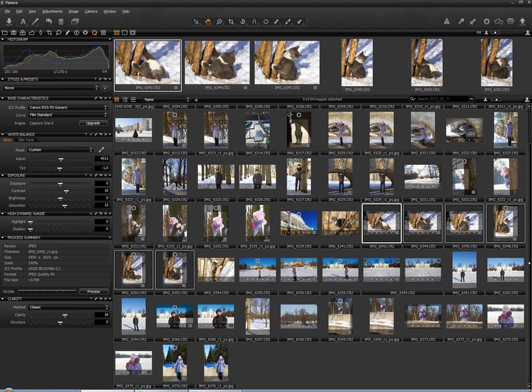Open the Metadata info-circle tool tab
This screenshot has height=392, width=532.
point(76,33)
